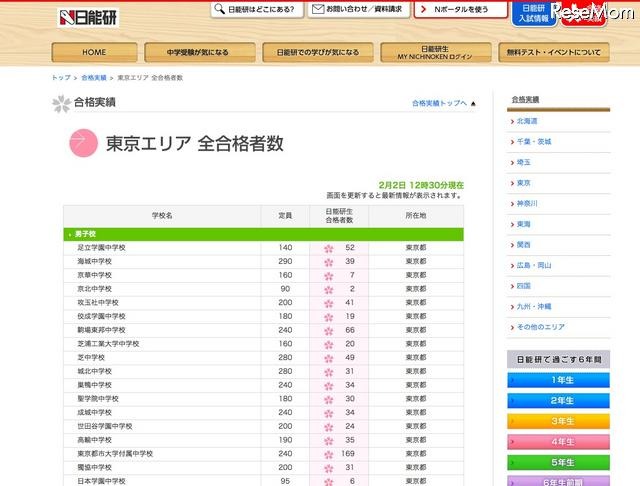Click school name 日本学園中学校
The image size is (640, 486).
101,481
